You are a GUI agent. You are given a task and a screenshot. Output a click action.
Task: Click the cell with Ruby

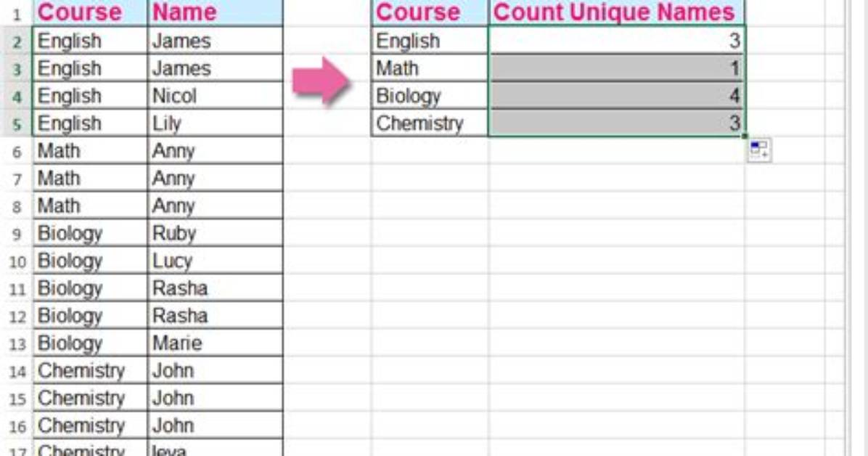[216, 233]
